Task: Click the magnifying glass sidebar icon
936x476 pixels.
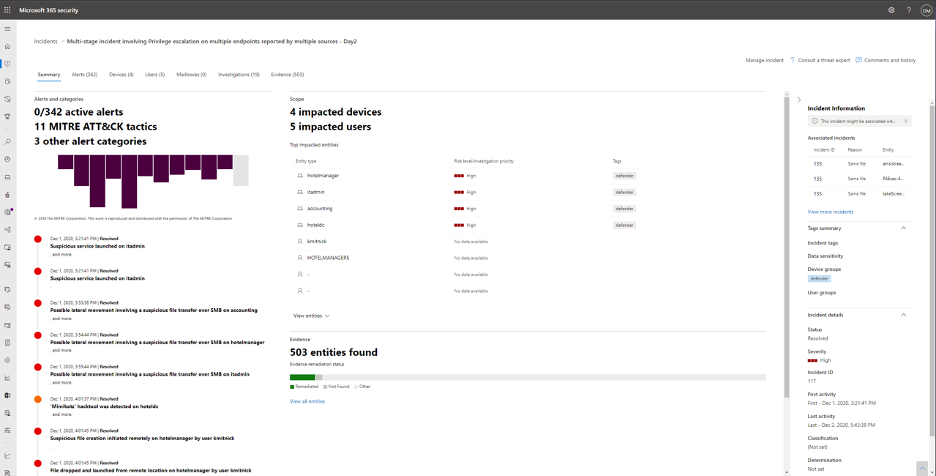Action: coord(7,142)
